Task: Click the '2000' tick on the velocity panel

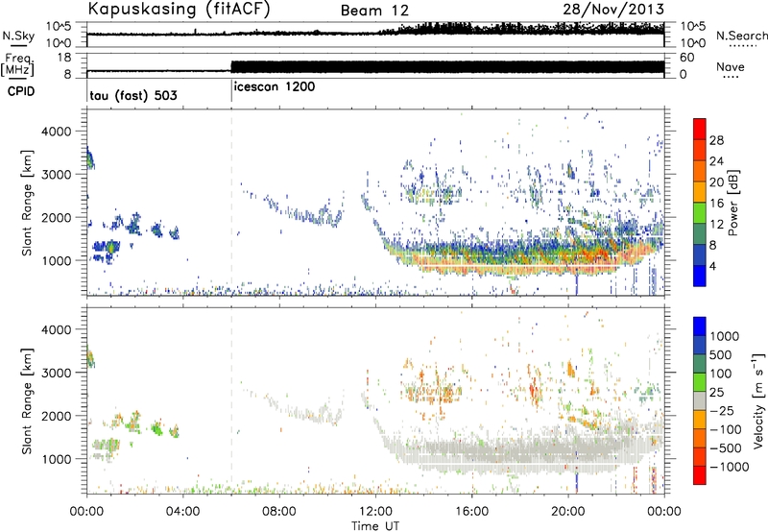Action: pos(57,416)
